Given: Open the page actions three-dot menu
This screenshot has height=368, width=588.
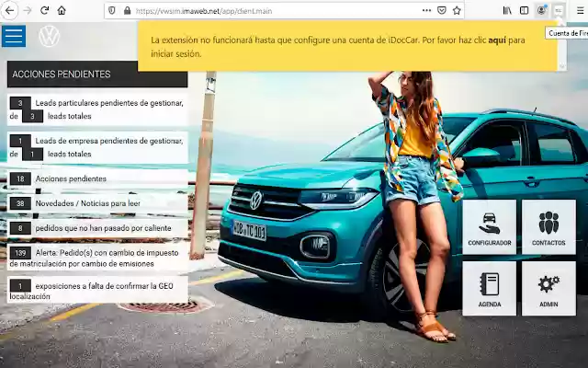Looking at the screenshot, I should [x=426, y=10].
